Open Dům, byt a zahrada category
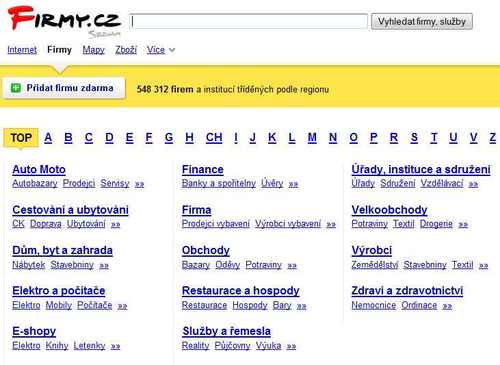Screen dimensions: 500x365 click(x=62, y=250)
